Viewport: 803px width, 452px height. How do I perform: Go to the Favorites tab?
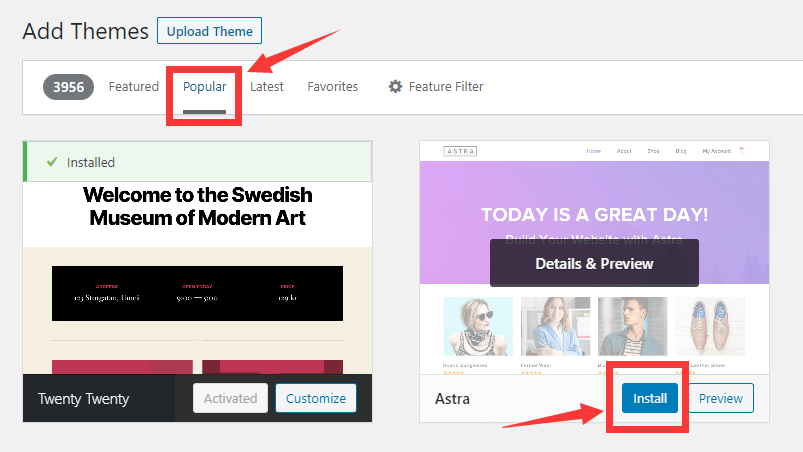(332, 87)
